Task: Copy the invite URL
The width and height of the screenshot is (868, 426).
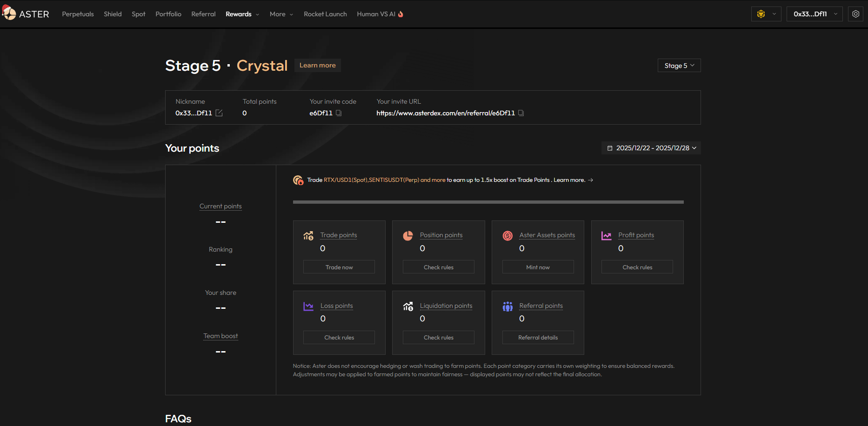Action: point(521,113)
